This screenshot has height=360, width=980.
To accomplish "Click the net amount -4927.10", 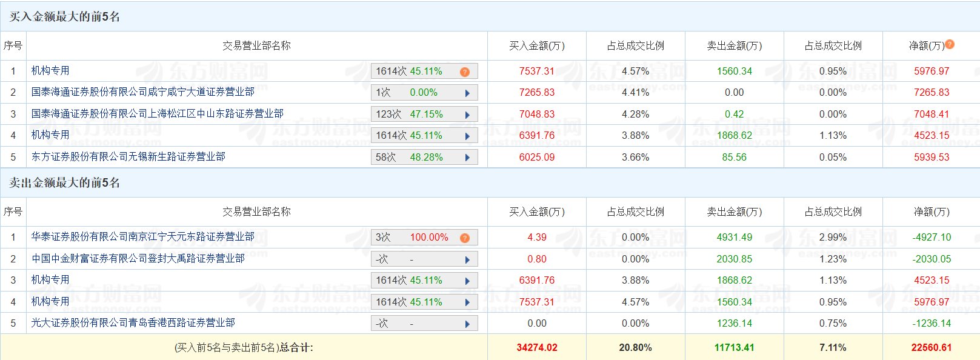I will (932, 237).
